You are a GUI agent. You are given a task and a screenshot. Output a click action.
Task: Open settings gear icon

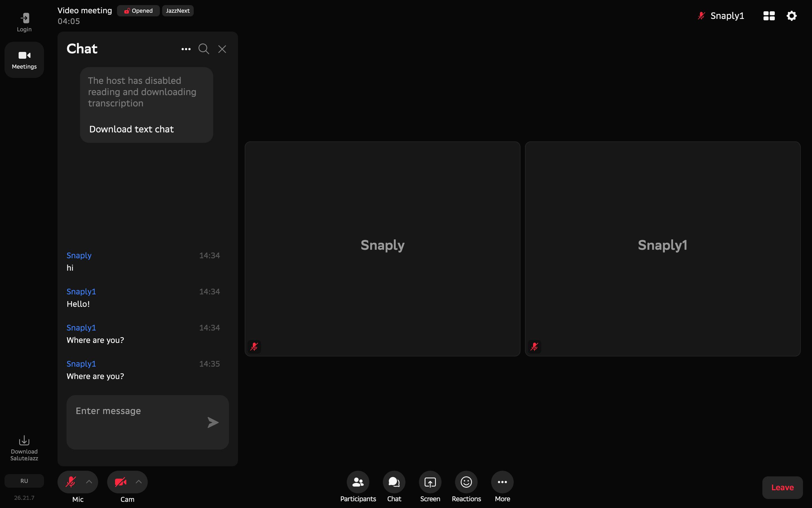(791, 16)
